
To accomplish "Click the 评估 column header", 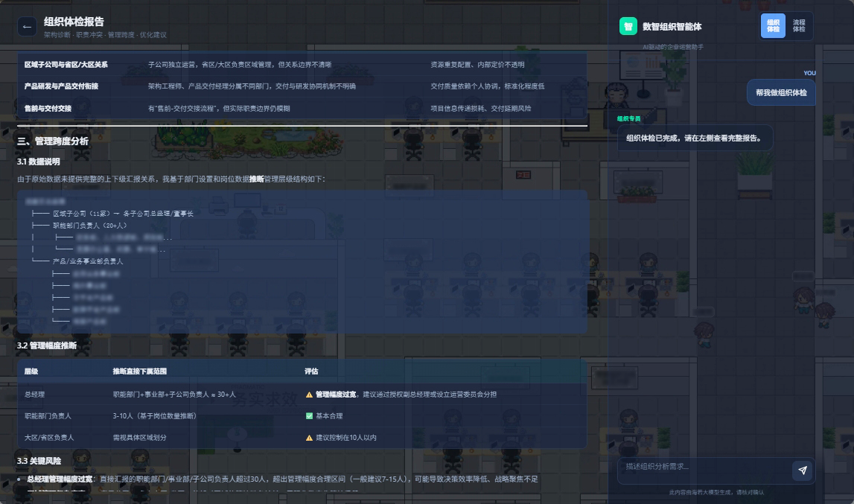I will pyautogui.click(x=311, y=371).
